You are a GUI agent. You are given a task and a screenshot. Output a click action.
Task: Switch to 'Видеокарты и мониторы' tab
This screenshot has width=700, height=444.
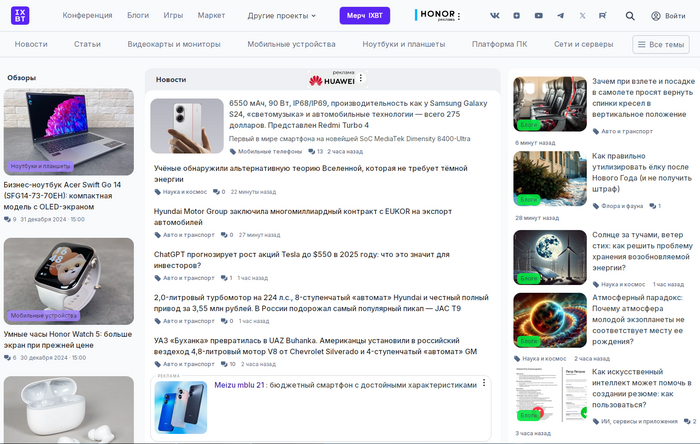coord(174,45)
